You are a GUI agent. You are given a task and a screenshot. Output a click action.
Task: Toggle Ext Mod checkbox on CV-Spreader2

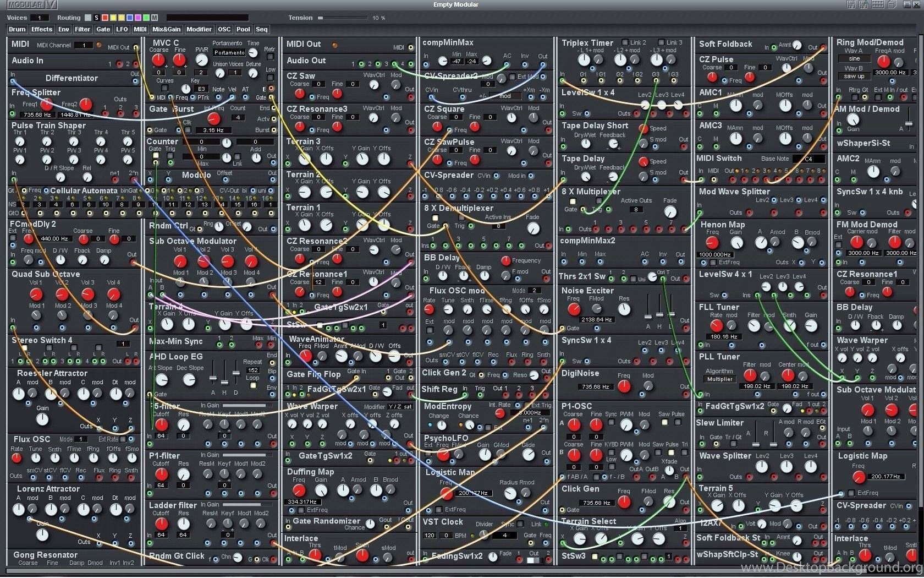(512, 77)
